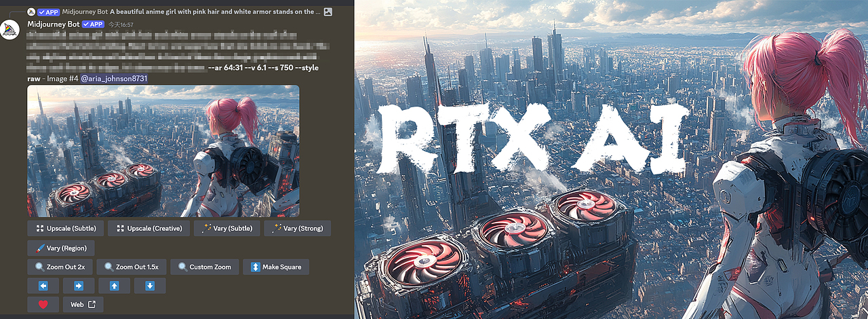Pan the image right with the right-arrow button
Image resolution: width=868 pixels, height=319 pixels.
tap(79, 286)
